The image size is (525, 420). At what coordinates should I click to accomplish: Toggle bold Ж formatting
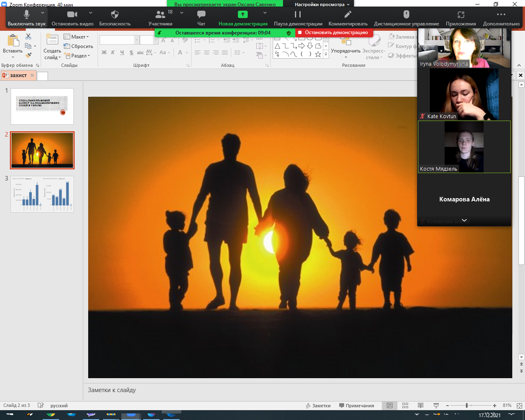pyautogui.click(x=104, y=52)
